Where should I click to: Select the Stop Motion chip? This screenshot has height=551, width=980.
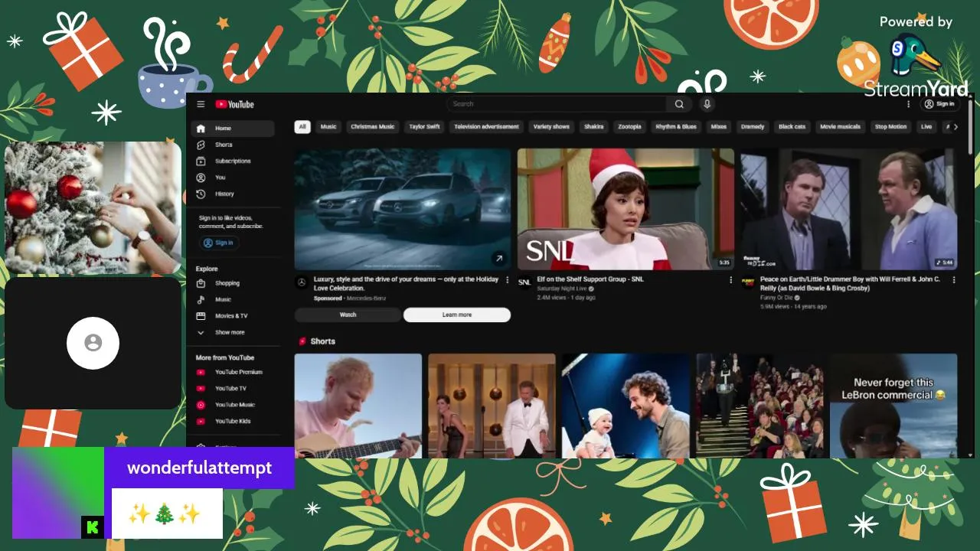point(891,126)
